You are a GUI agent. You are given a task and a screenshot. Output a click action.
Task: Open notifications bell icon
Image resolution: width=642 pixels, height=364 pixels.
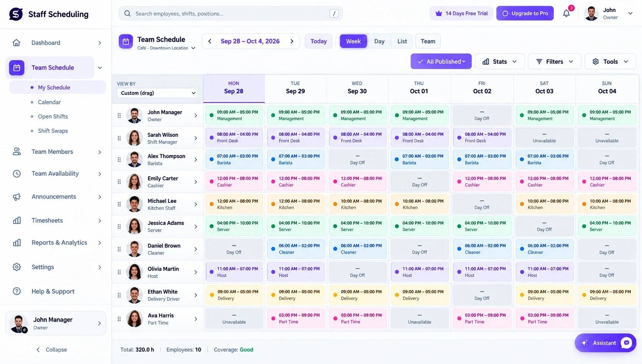(566, 13)
